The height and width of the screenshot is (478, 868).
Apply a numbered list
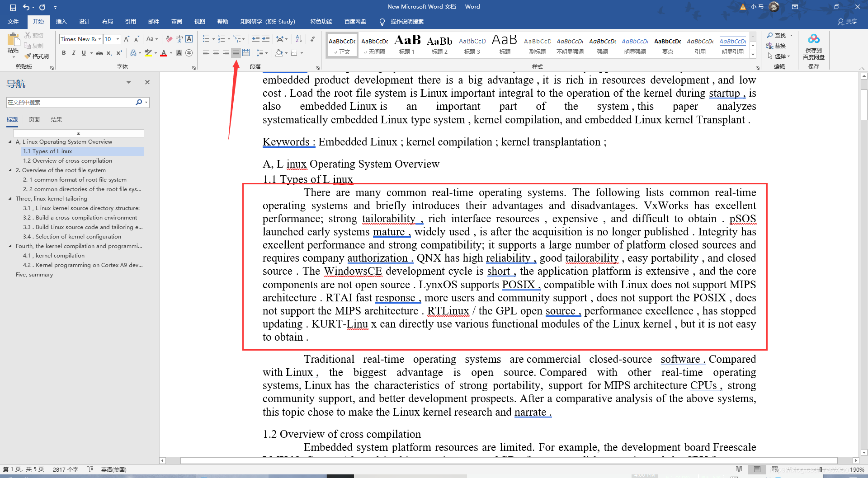(221, 39)
